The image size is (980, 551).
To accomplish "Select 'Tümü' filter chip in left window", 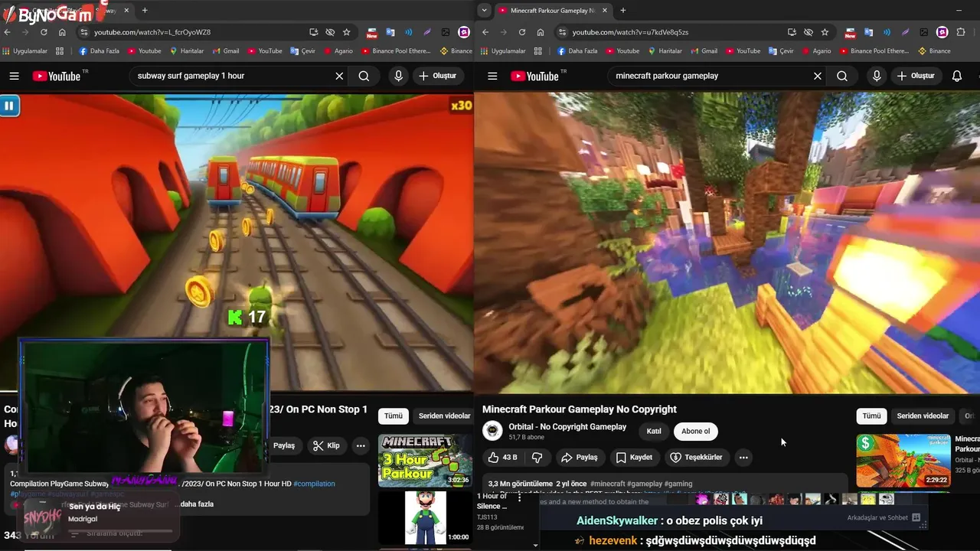I will [394, 416].
